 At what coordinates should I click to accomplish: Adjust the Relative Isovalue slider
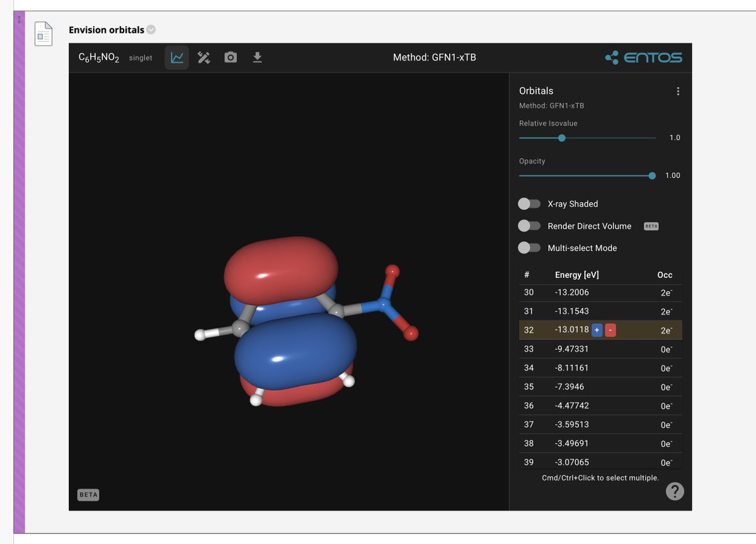click(x=561, y=137)
